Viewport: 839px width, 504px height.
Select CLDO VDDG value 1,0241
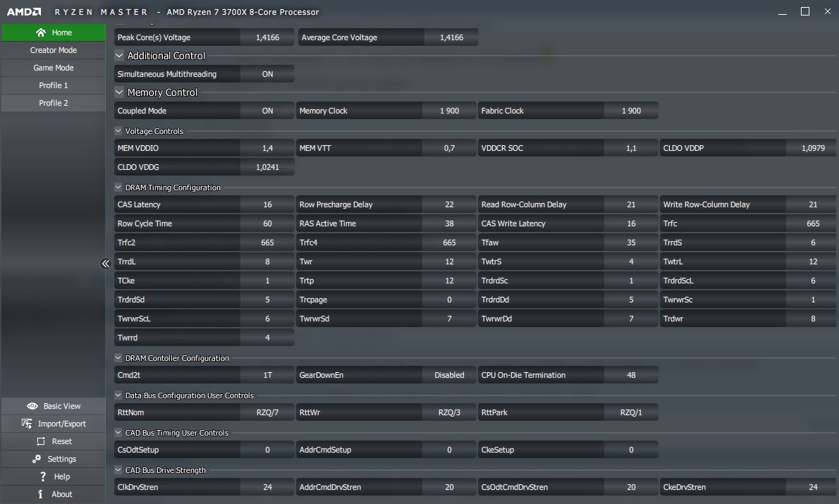[x=267, y=168]
